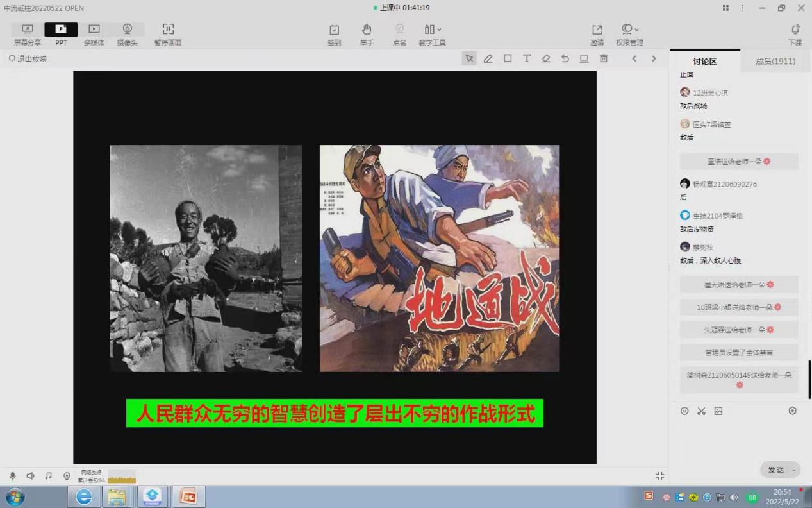
Task: Select the eraser tool
Action: tap(546, 58)
